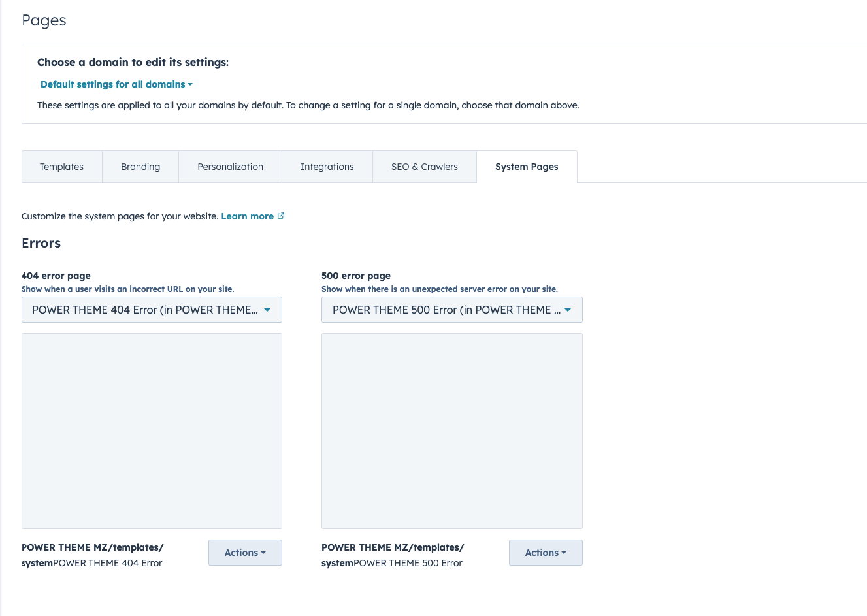The height and width of the screenshot is (616, 867).
Task: Click the '500 error page' label
Action: coord(356,276)
